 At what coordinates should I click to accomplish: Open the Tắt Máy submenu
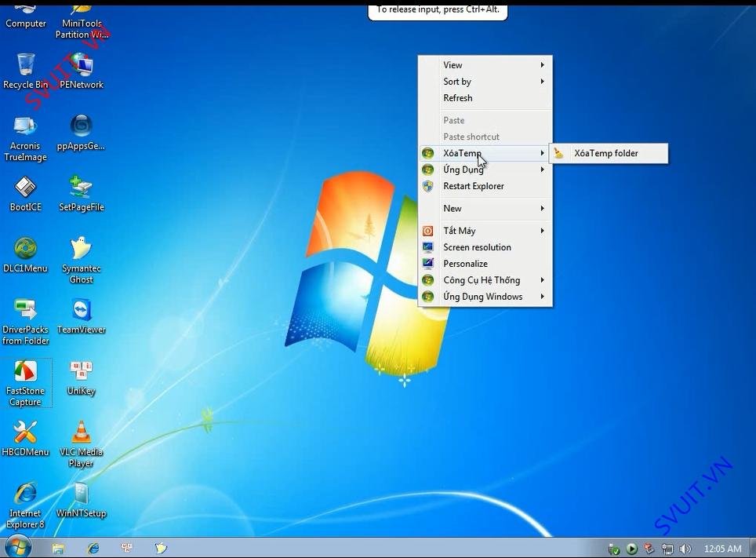[x=485, y=231]
